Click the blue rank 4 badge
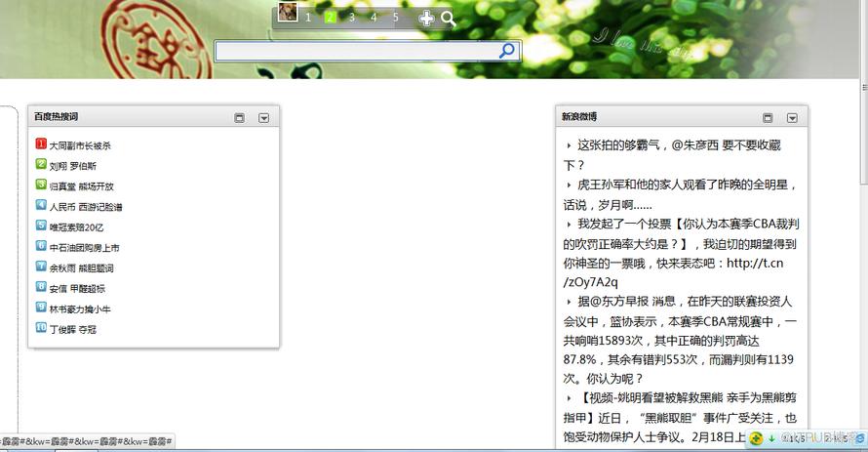The width and height of the screenshot is (868, 452). 41,205
